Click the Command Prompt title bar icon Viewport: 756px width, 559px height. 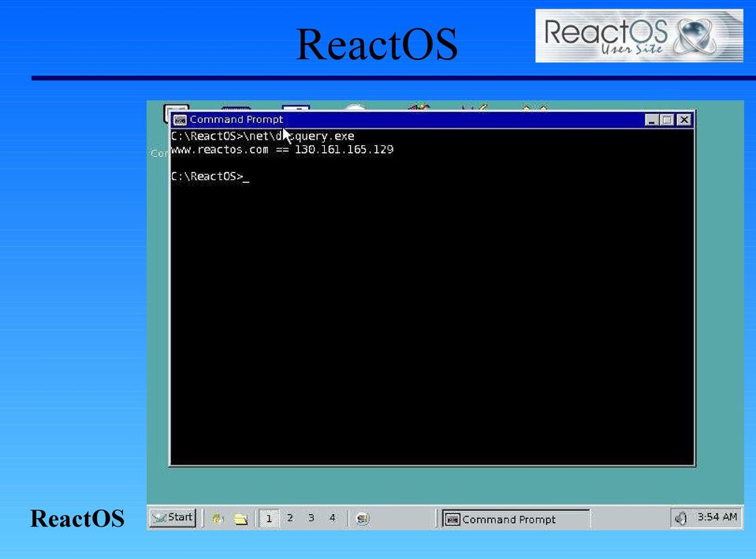(x=180, y=120)
